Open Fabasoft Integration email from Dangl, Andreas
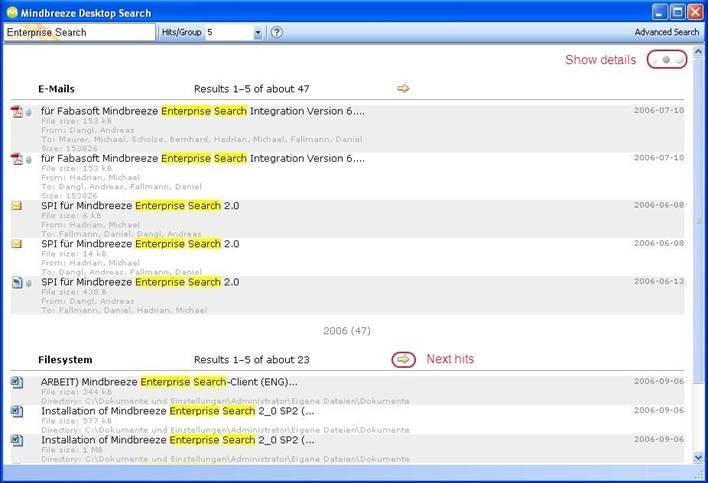 click(203, 111)
